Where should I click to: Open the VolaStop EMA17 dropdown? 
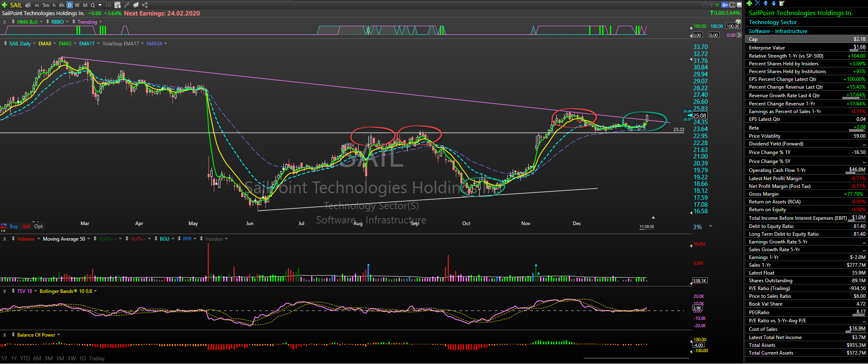tap(142, 43)
